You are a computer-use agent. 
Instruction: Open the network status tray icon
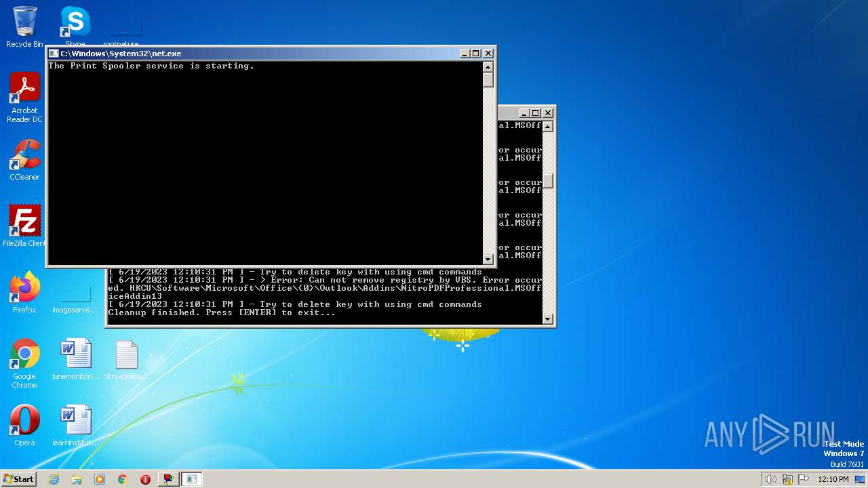pyautogui.click(x=787, y=479)
